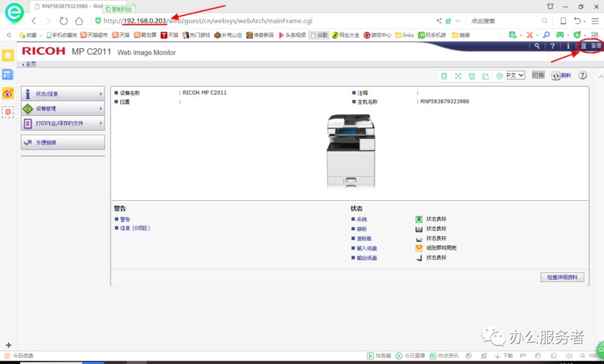
Task: Click the 今日优选 status bar item
Action: [19, 356]
